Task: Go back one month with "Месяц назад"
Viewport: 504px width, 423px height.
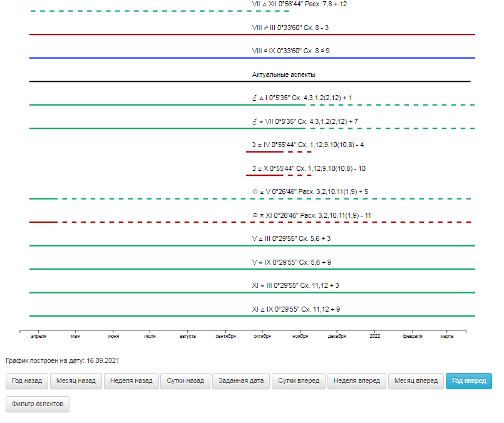Action: [x=76, y=380]
